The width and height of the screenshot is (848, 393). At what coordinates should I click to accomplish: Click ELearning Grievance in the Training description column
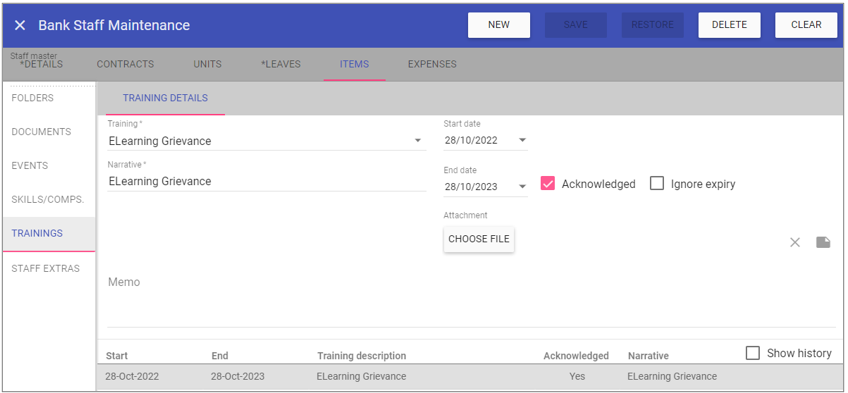[361, 376]
